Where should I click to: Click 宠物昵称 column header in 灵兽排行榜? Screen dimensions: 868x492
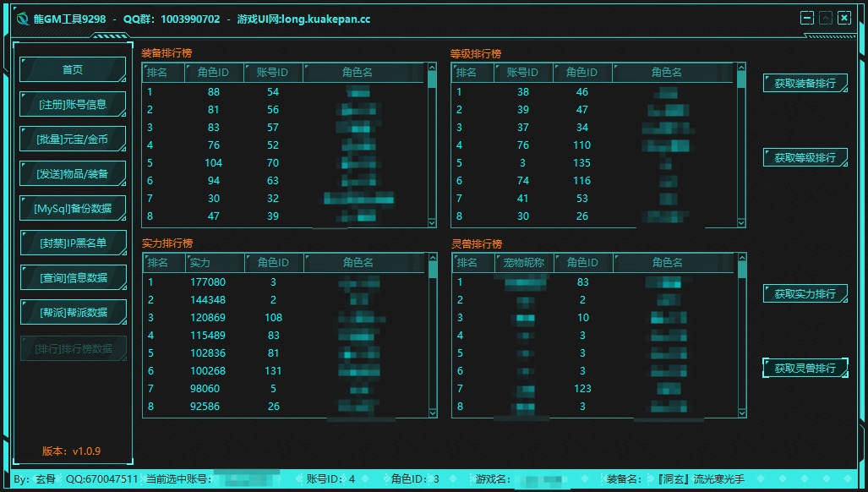(x=523, y=263)
